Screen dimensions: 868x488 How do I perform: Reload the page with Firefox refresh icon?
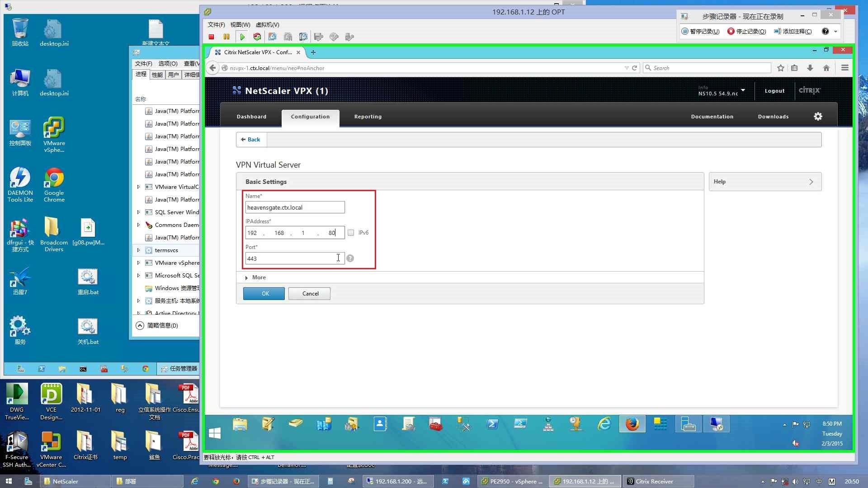click(x=634, y=68)
